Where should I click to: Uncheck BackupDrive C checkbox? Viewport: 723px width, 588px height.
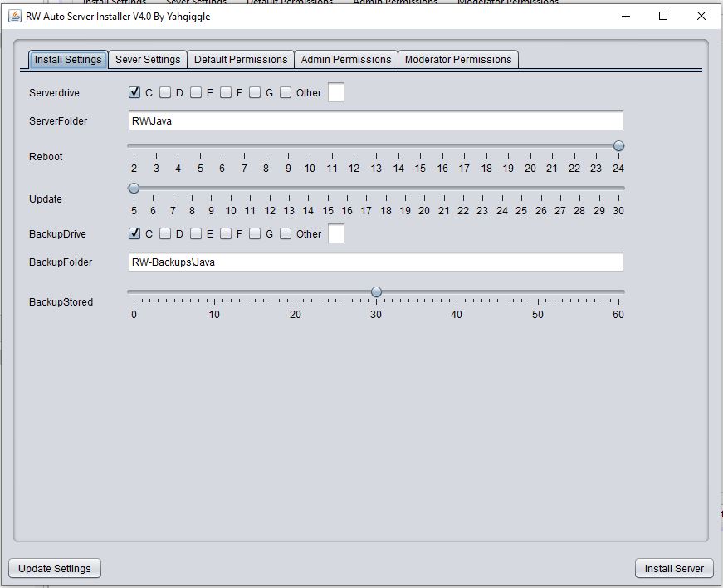pos(134,234)
